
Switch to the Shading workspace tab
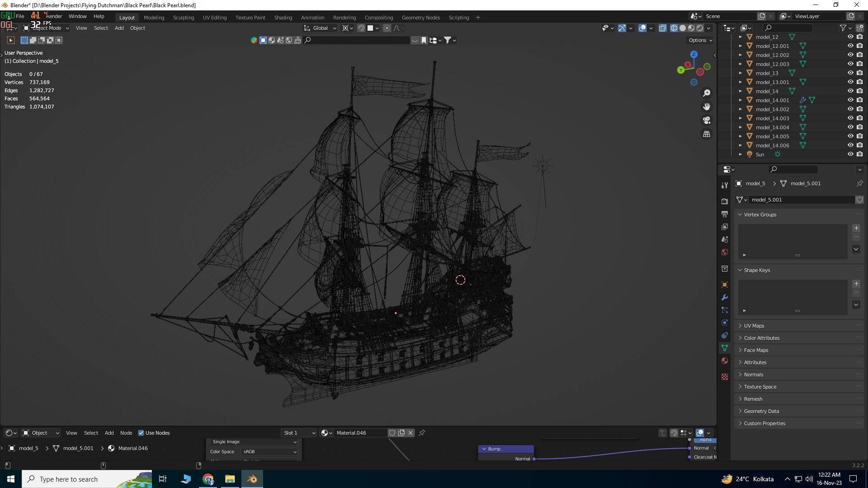click(283, 18)
